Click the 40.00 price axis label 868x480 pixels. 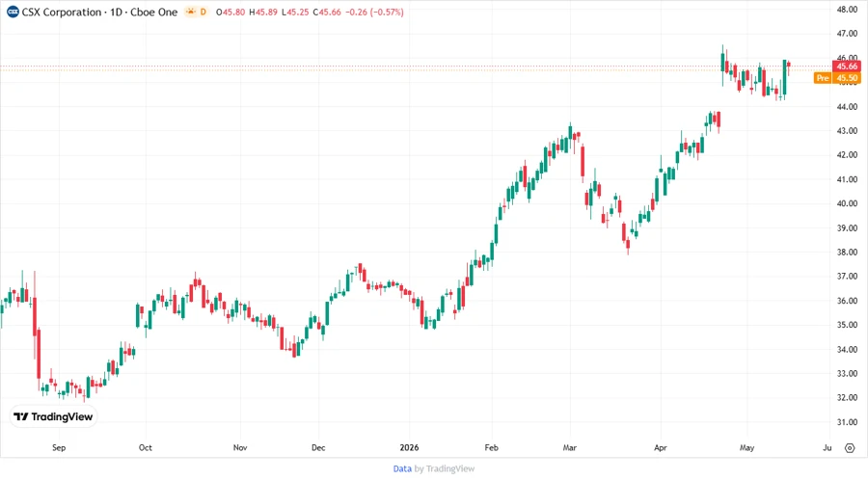click(847, 203)
